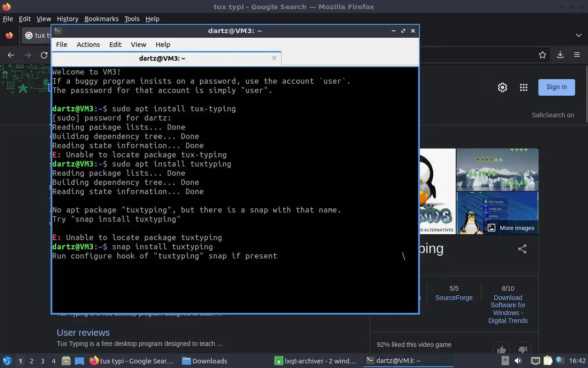Share the Tux Typing knowledge panel
The width and height of the screenshot is (588, 368).
pyautogui.click(x=522, y=249)
